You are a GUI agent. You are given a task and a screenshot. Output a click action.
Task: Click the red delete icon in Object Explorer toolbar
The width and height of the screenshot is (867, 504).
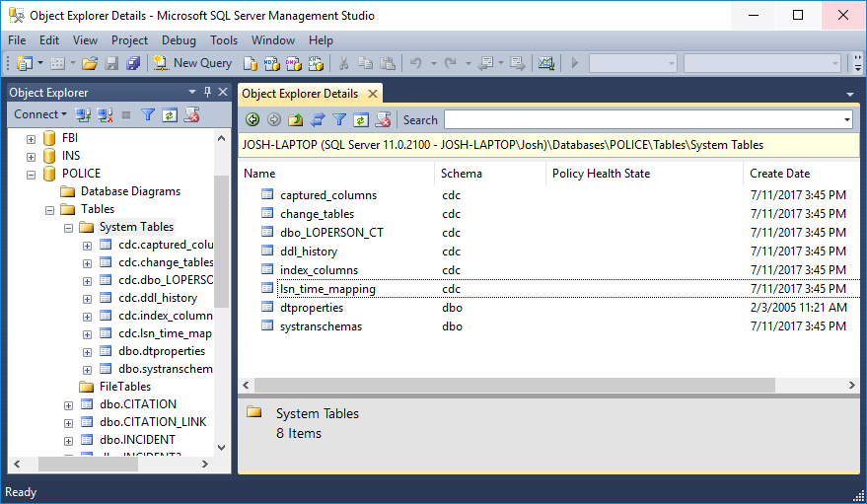click(x=192, y=115)
